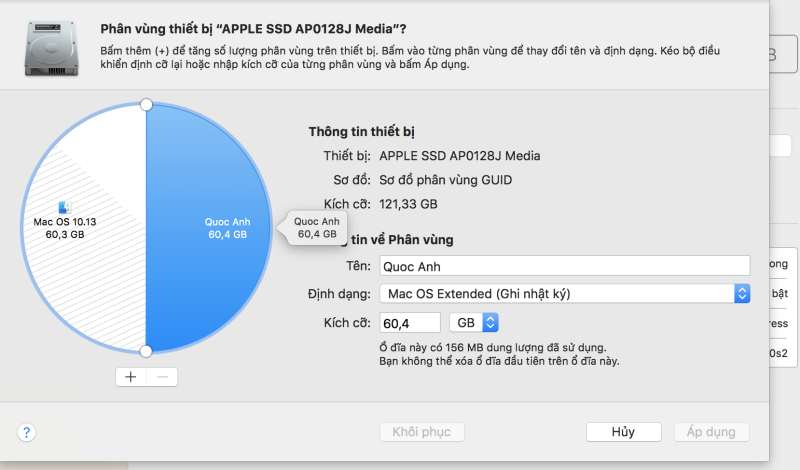Click the 121,33 GB device size value
The width and height of the screenshot is (800, 470).
pos(409,204)
